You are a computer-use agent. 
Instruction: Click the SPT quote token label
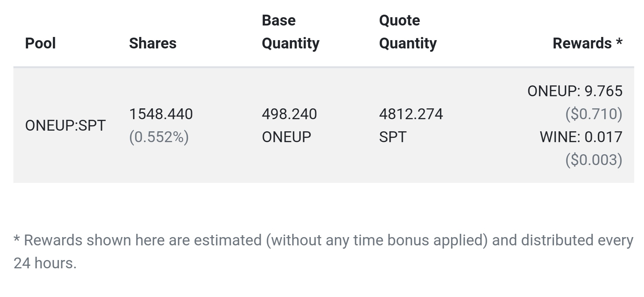393,137
